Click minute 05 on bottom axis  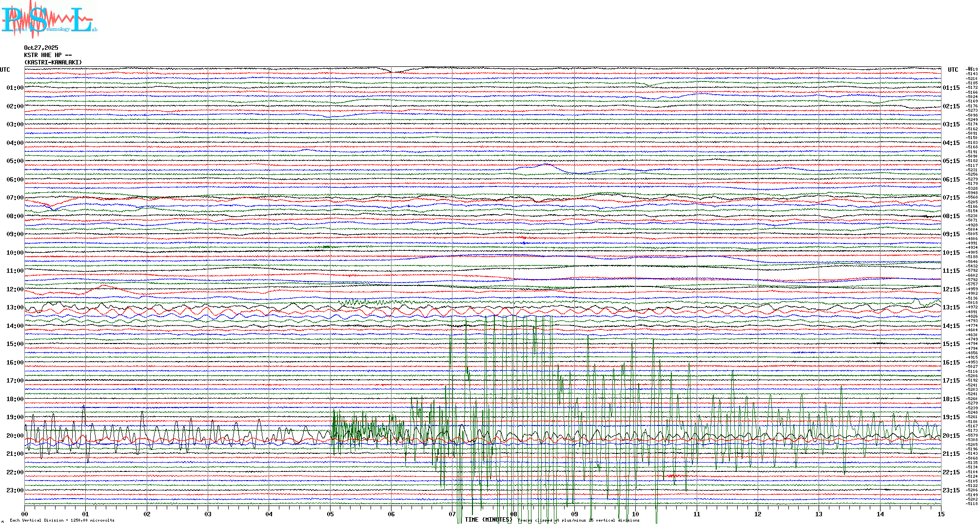330,514
